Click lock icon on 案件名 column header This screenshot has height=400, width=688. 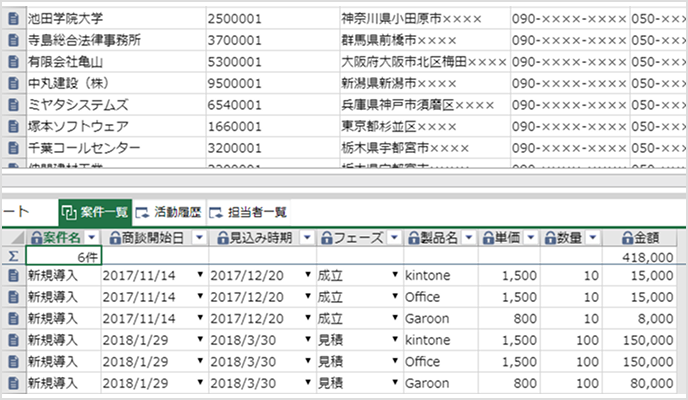click(36, 238)
